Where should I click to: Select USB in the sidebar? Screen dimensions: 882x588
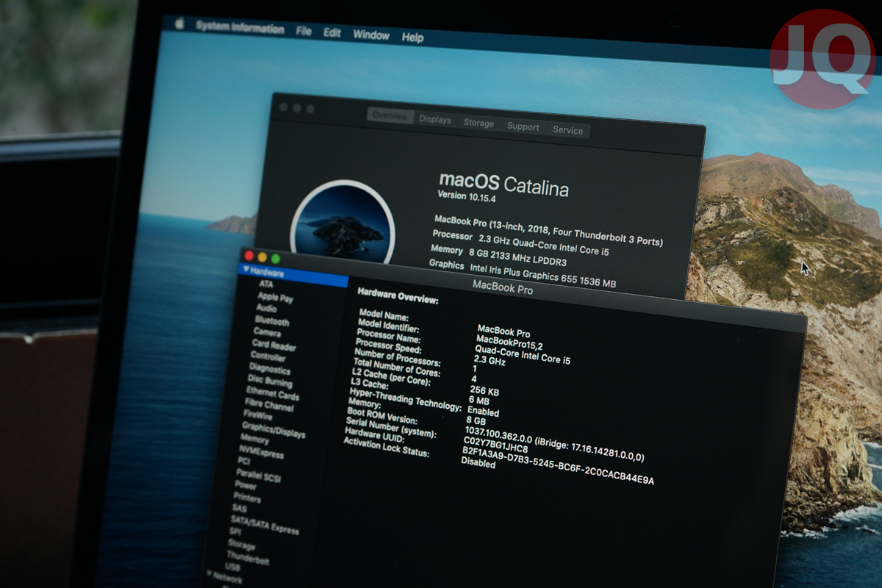pyautogui.click(x=232, y=568)
